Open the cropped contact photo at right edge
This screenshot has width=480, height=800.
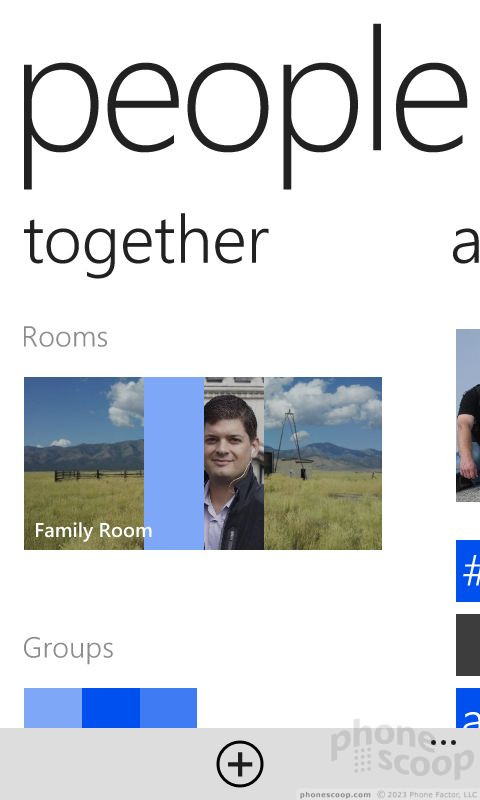pyautogui.click(x=468, y=415)
